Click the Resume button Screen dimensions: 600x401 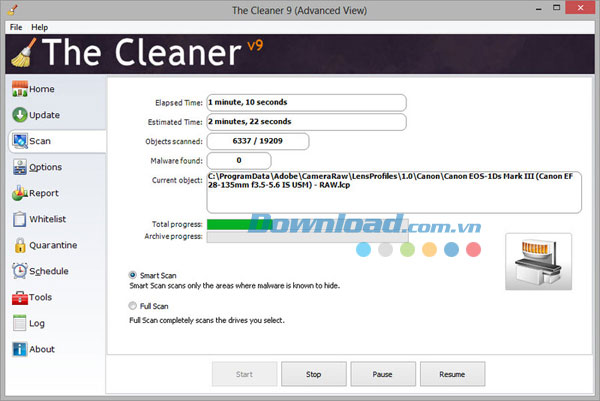pyautogui.click(x=453, y=374)
